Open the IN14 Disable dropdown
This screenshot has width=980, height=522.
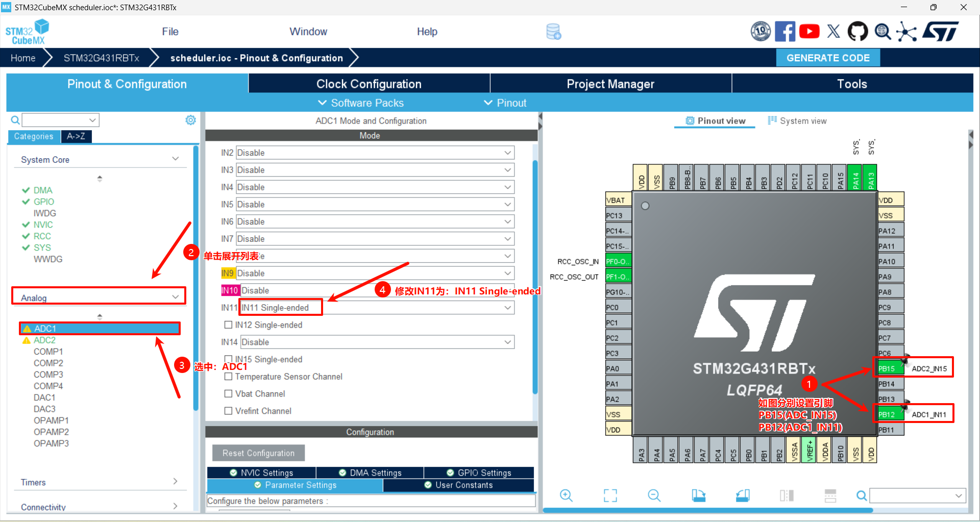(377, 342)
